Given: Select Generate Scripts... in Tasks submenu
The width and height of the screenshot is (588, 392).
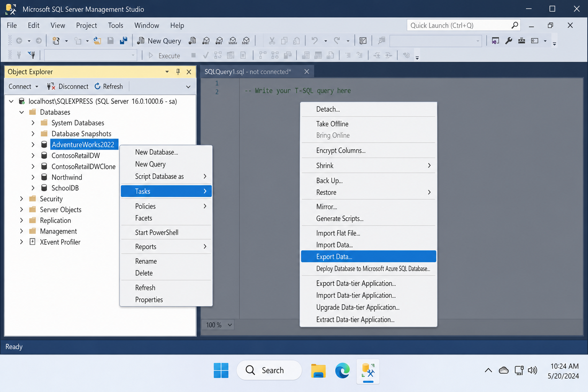Looking at the screenshot, I should tap(368, 219).
